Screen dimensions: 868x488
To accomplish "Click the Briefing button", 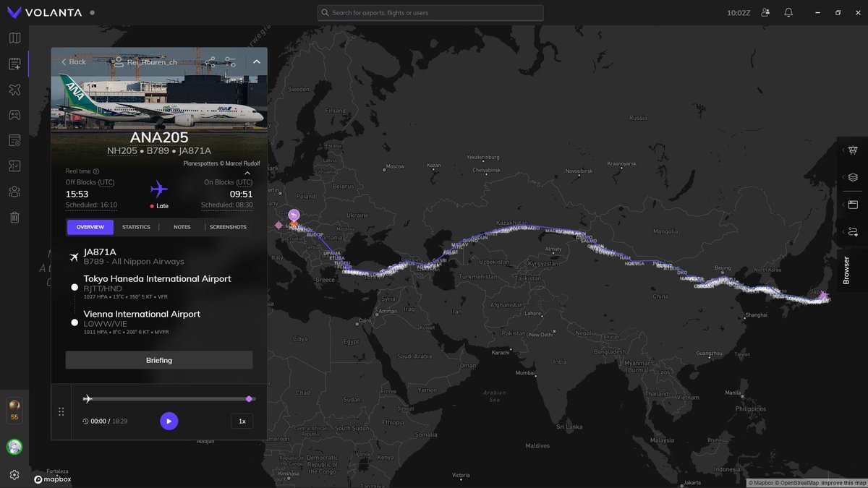I will pos(159,360).
